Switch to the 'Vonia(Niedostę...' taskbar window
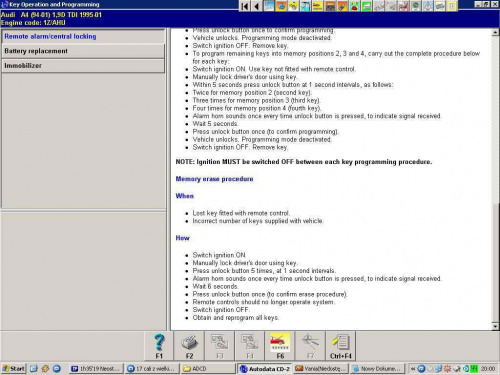This screenshot has height=375, width=500. pos(321,368)
